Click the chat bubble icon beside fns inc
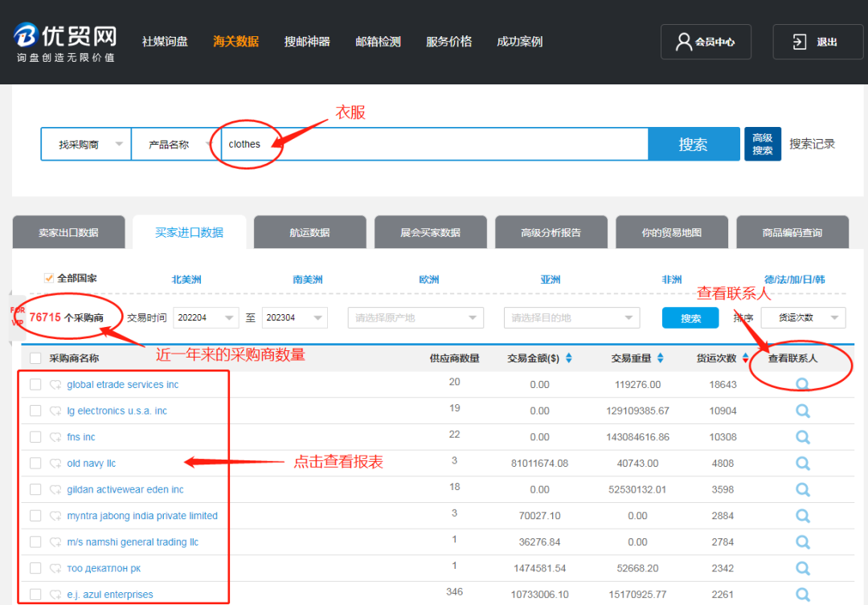The height and width of the screenshot is (605, 868). pos(55,437)
